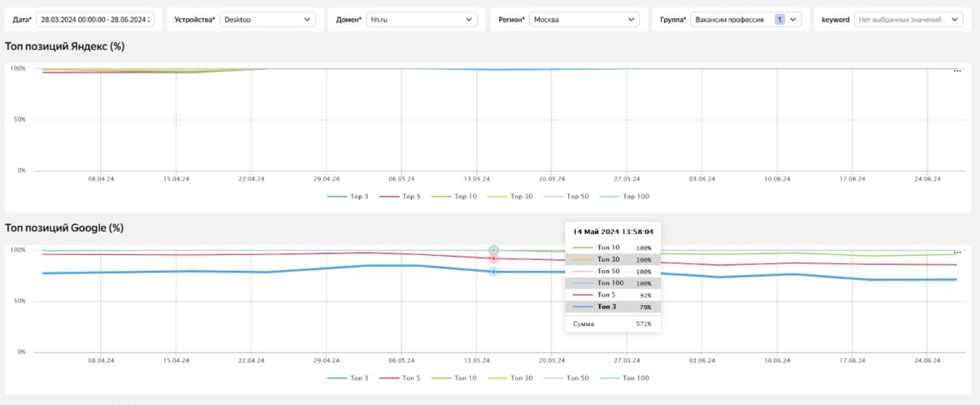Toggle Топ 50 series in Google legend
This screenshot has height=405, width=980.
(x=566, y=377)
